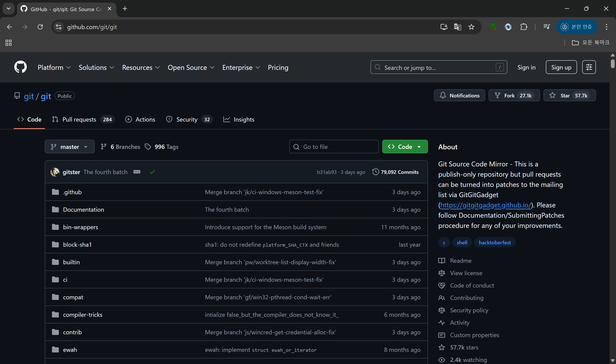
Task: Click the Notifications button
Action: (x=459, y=95)
